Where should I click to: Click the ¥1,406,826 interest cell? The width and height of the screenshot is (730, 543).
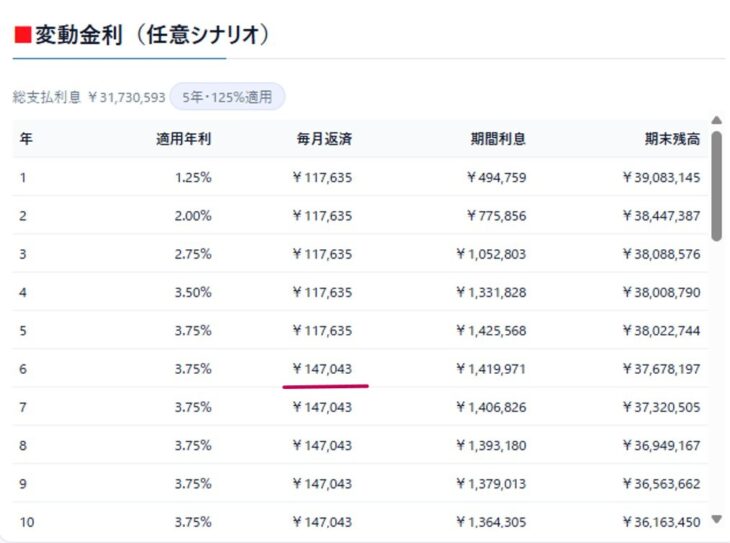click(491, 407)
